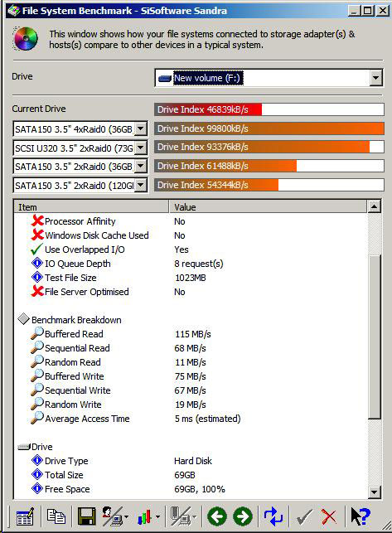Click the magnifier icon beside Buffered Write
392x533 pixels.
(x=36, y=376)
